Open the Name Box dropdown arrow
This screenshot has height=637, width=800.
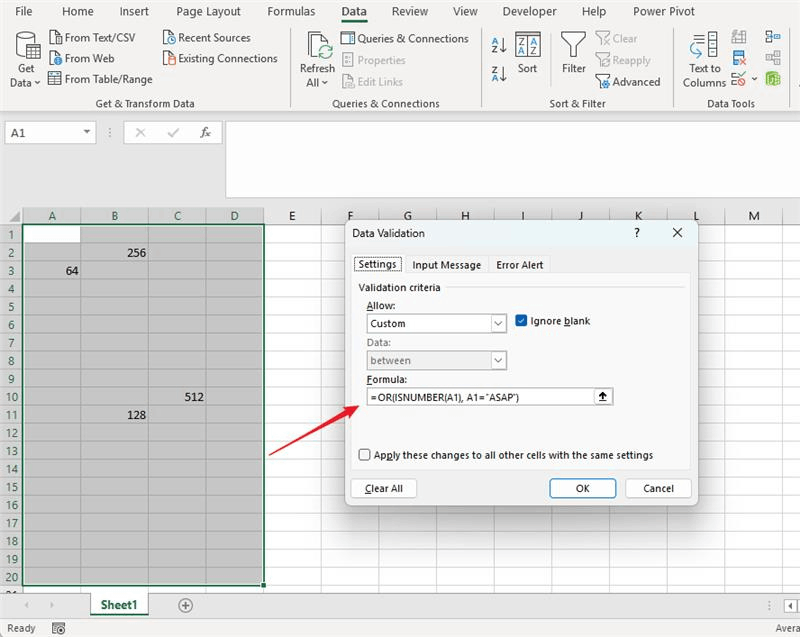85,132
